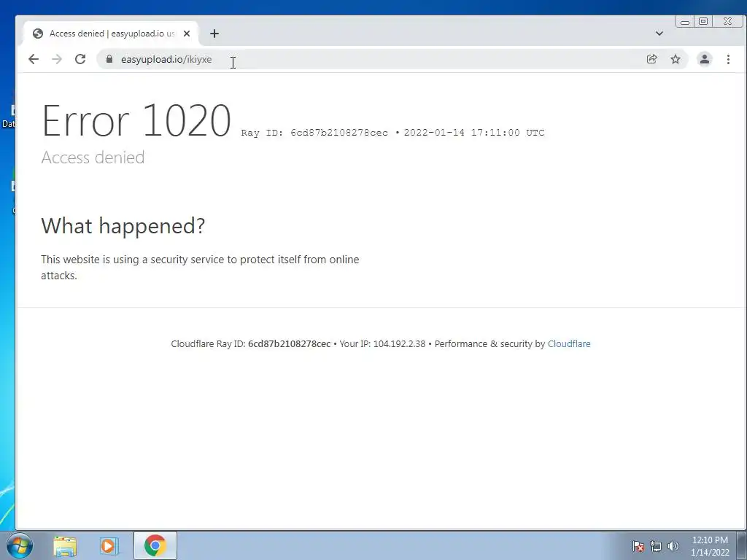Image resolution: width=747 pixels, height=560 pixels.
Task: Open the clock showing 12:10 PM
Action: click(x=710, y=545)
